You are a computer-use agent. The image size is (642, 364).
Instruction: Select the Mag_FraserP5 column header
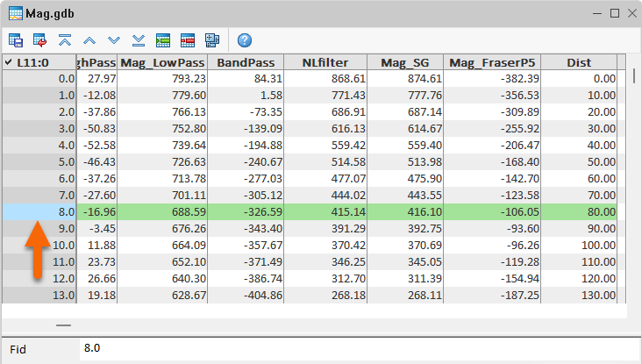pos(492,62)
